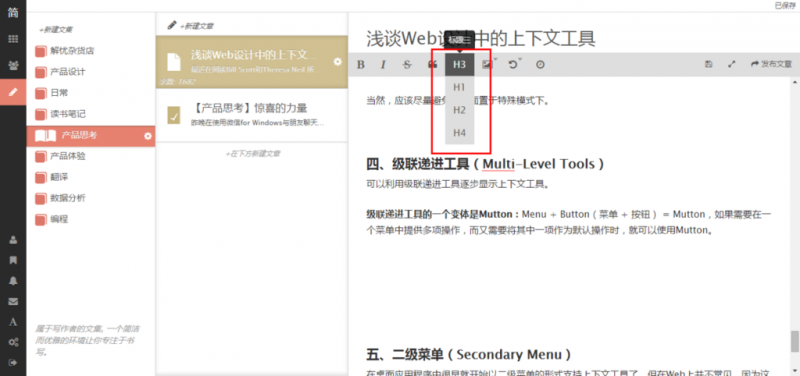Screen dimensions: 800x376
Task: Open gear menu for 产品思考 notebook
Action: [x=148, y=136]
